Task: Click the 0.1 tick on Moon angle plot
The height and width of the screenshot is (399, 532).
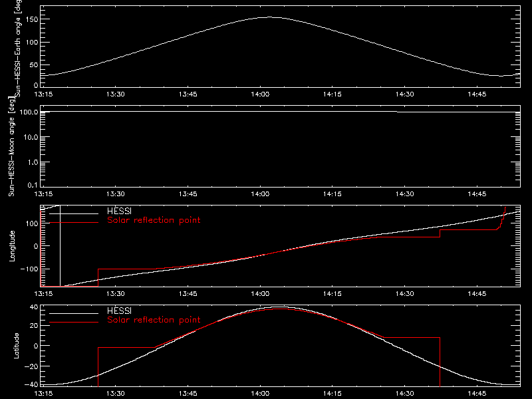Action: [33, 185]
